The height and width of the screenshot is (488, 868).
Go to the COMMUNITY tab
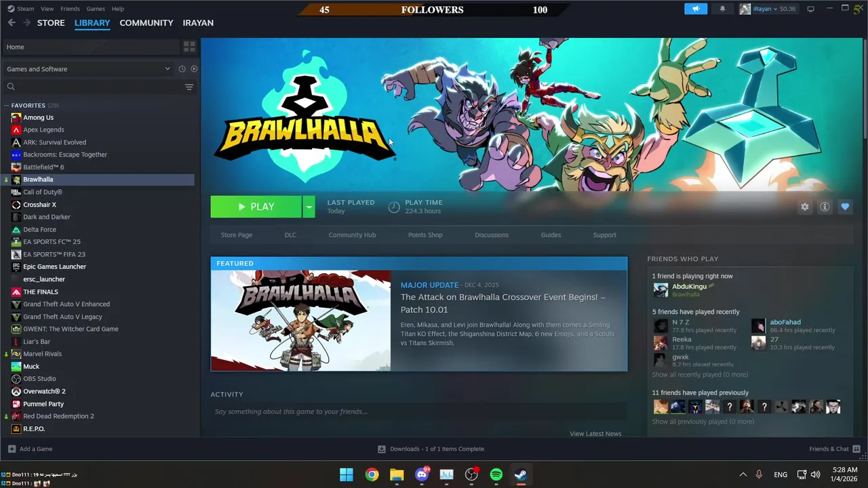(x=146, y=22)
